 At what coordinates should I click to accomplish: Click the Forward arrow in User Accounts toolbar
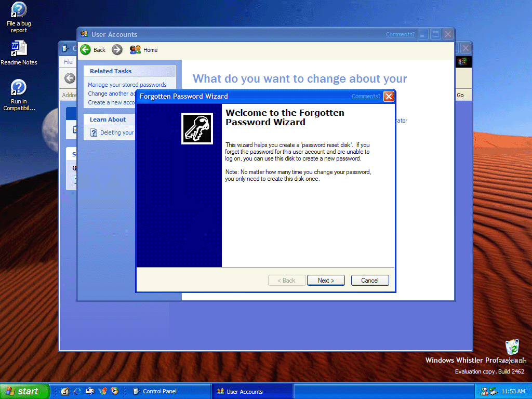117,50
